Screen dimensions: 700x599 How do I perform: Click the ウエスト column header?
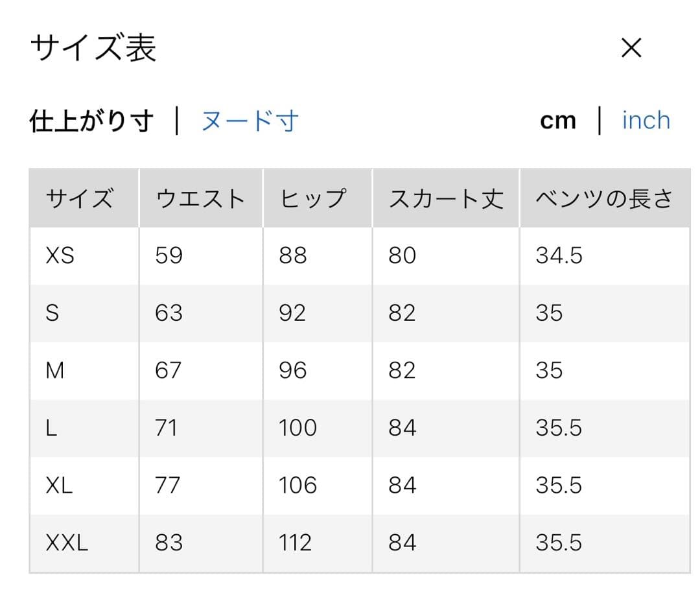click(200, 198)
